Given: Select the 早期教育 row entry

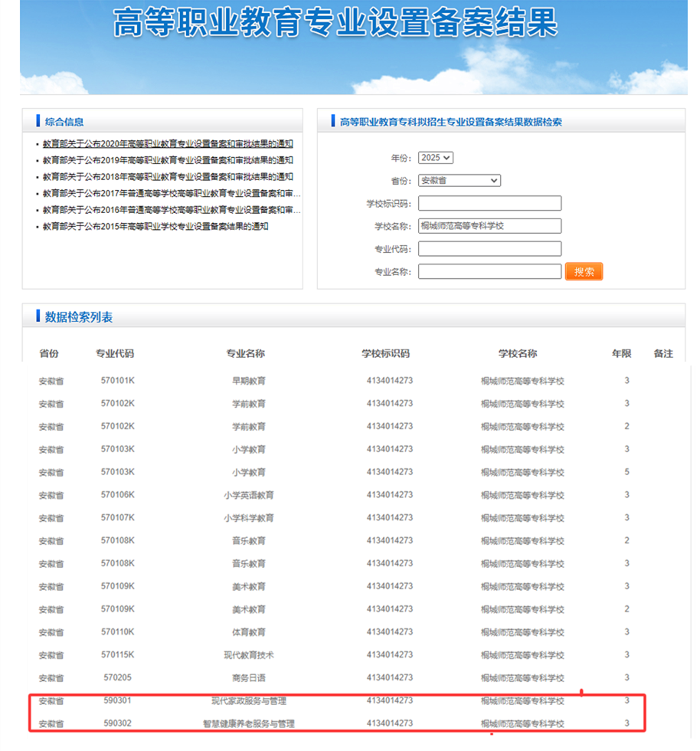Looking at the screenshot, I should click(x=249, y=381).
